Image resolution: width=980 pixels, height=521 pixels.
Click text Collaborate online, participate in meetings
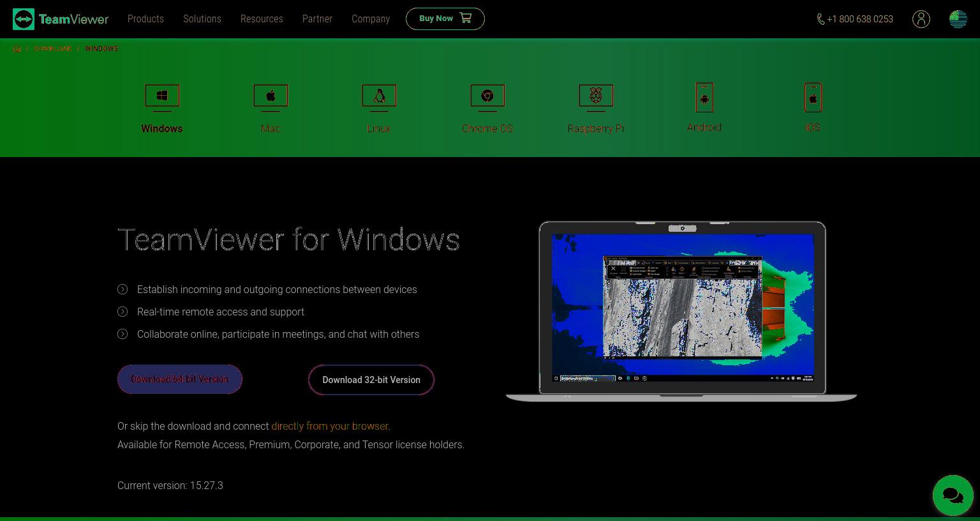(x=278, y=334)
